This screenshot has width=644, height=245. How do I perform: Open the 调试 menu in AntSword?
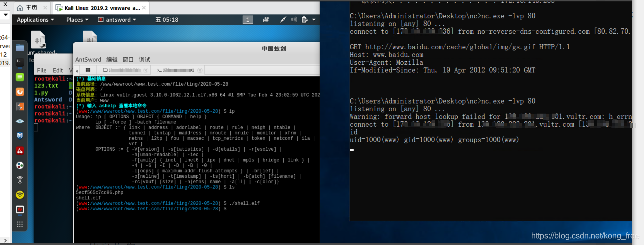(x=144, y=59)
